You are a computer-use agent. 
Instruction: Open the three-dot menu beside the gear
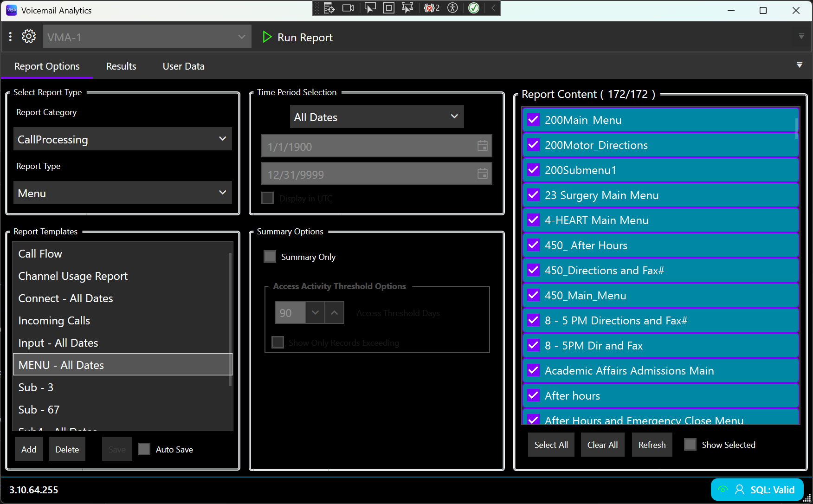coord(10,36)
